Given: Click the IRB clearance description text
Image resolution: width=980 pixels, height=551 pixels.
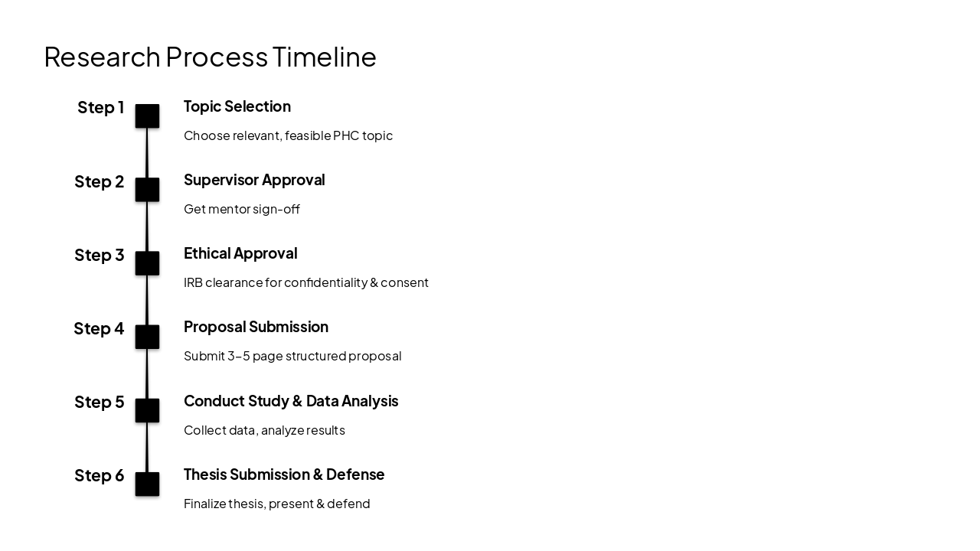Looking at the screenshot, I should pyautogui.click(x=306, y=282).
